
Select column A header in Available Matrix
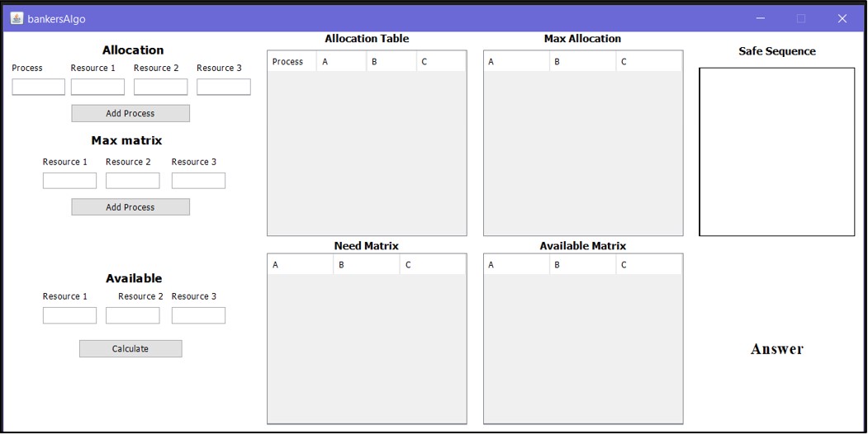click(517, 265)
